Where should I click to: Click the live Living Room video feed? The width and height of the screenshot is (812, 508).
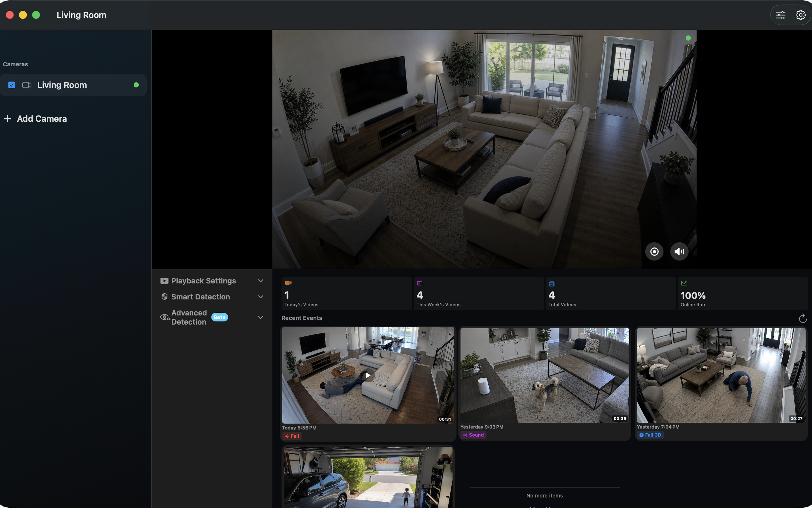tap(484, 149)
